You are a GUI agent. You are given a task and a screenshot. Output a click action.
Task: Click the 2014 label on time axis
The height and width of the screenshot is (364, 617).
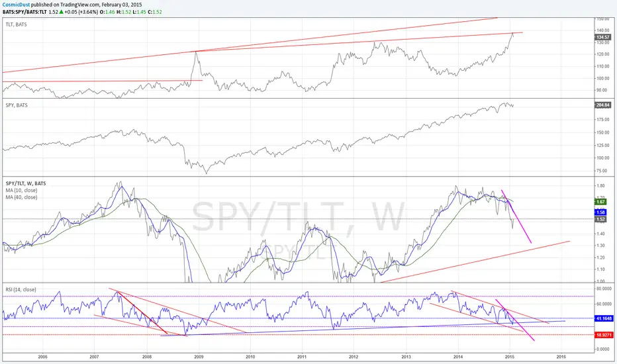tap(458, 357)
